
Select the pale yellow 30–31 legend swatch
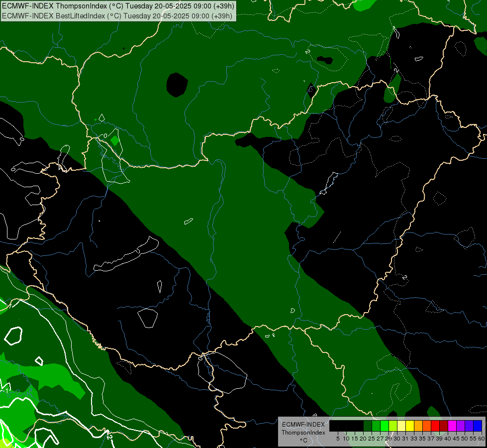pyautogui.click(x=401, y=426)
